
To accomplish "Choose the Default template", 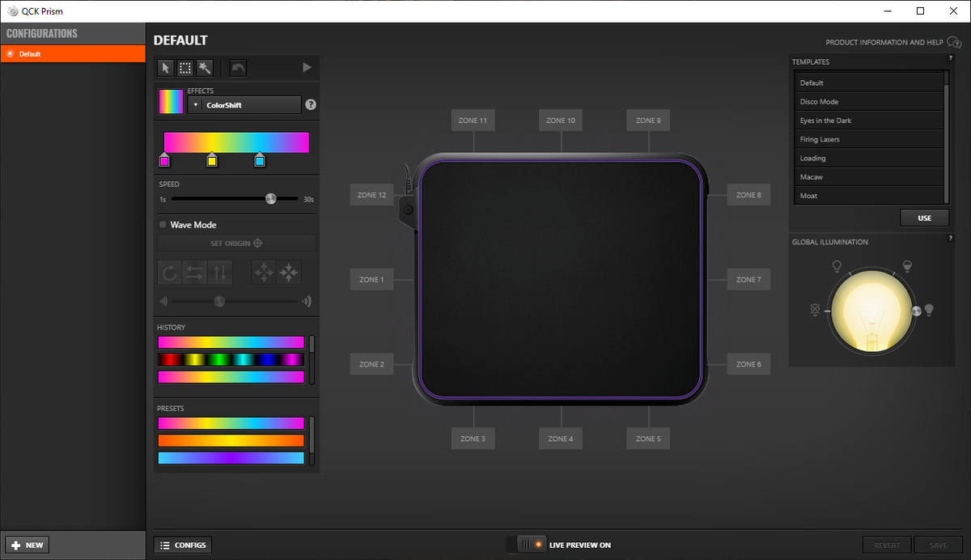I will click(x=868, y=83).
